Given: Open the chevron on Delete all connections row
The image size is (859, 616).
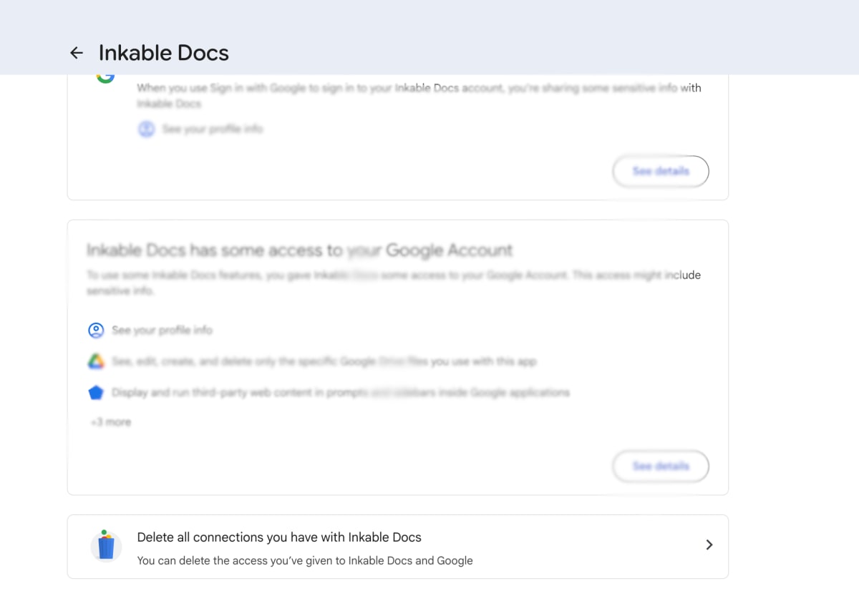Looking at the screenshot, I should 709,545.
